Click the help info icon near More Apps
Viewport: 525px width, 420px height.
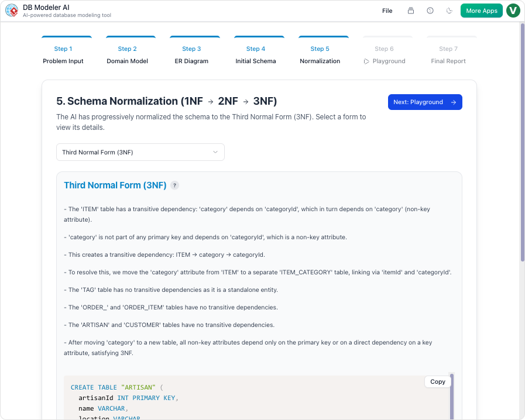click(430, 10)
